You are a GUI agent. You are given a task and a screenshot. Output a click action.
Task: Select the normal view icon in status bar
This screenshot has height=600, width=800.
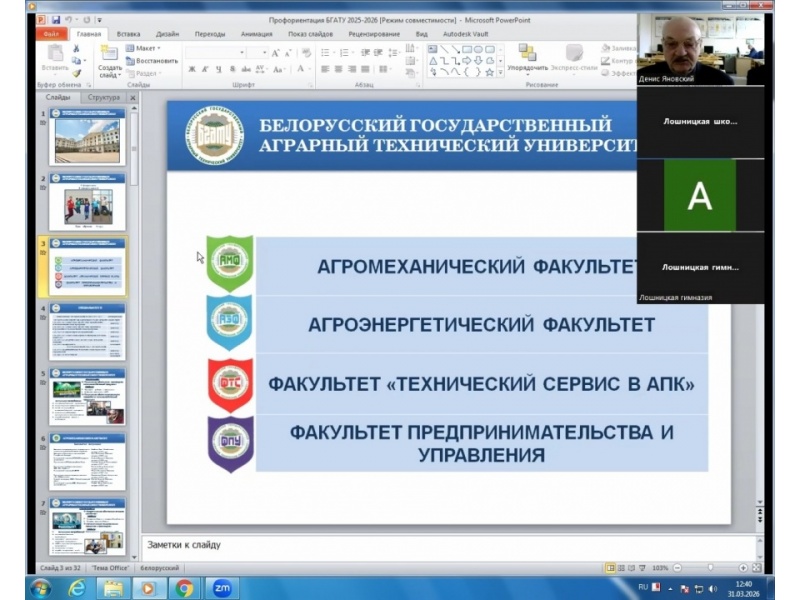[x=611, y=567]
